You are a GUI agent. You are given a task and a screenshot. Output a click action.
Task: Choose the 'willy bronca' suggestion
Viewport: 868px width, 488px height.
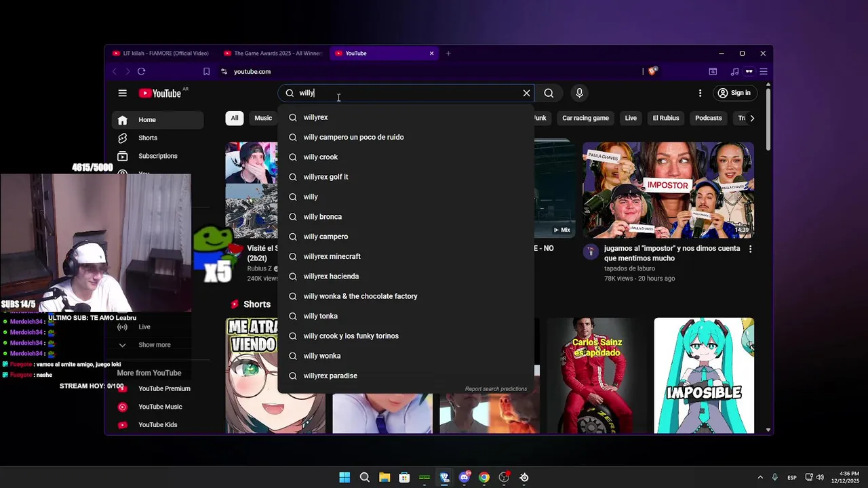pyautogui.click(x=406, y=216)
